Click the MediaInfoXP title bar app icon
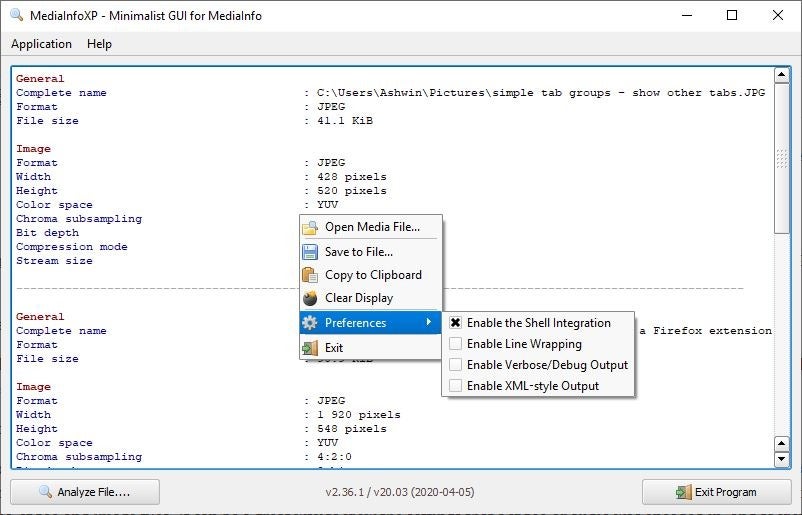802x515 pixels. 15,15
